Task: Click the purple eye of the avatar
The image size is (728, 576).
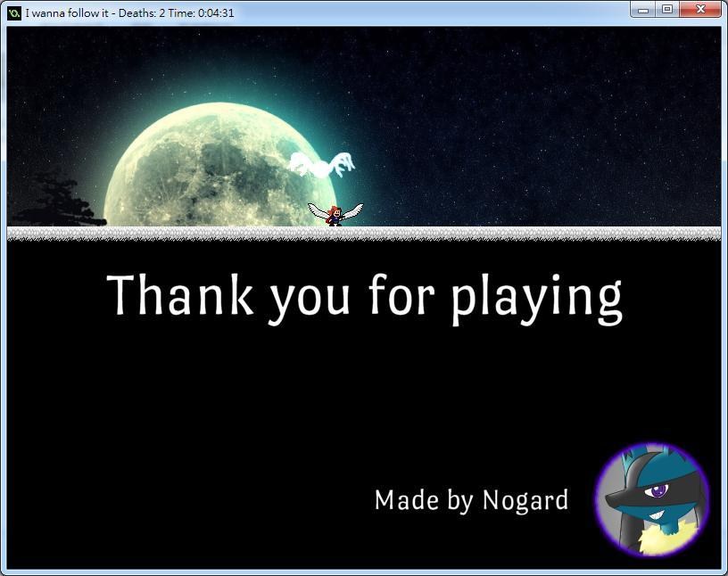Action: pyautogui.click(x=658, y=490)
